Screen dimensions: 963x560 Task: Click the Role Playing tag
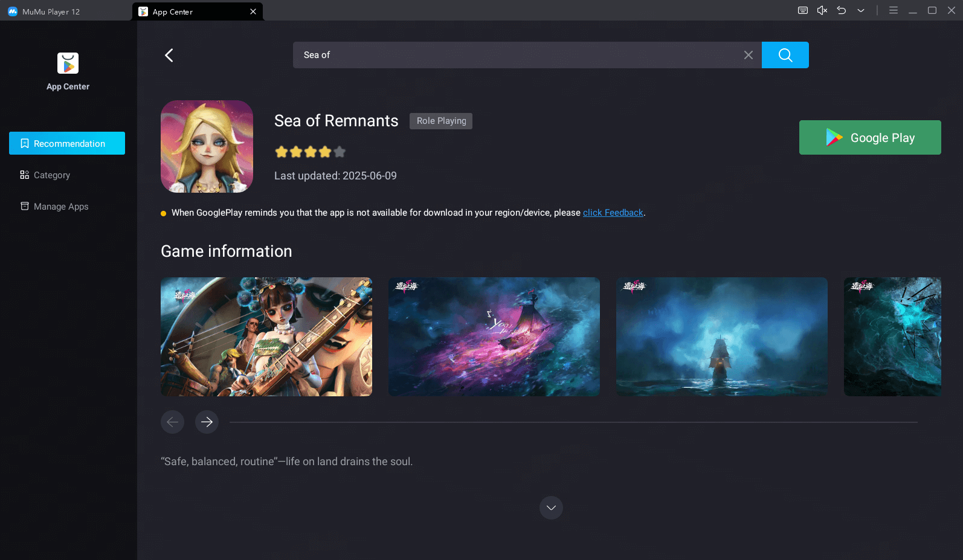(x=441, y=121)
